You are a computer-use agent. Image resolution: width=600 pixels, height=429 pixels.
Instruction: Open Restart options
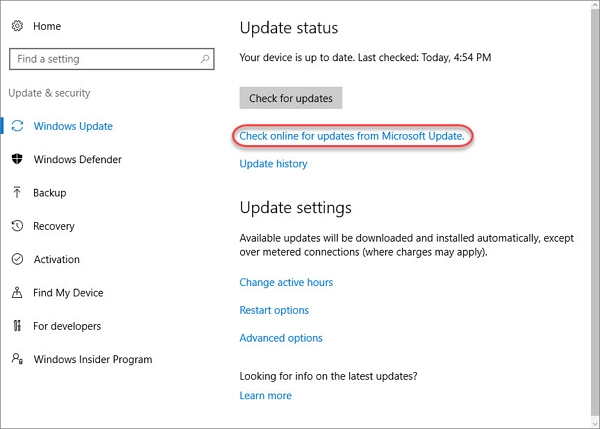tap(274, 310)
